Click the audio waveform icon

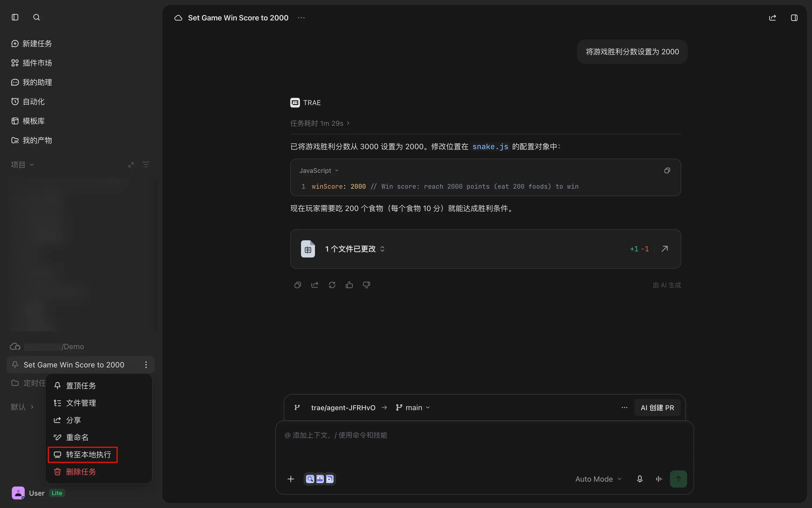tap(659, 479)
